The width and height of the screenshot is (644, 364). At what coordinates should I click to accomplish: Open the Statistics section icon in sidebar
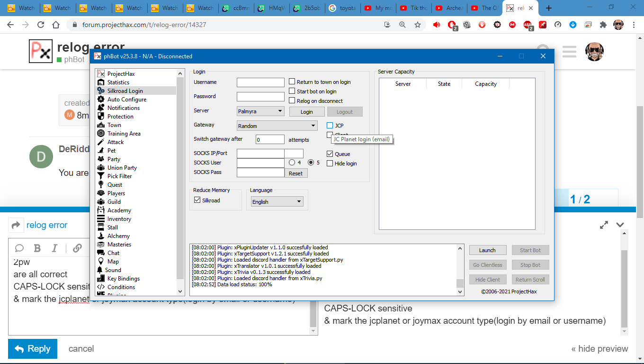[100, 82]
